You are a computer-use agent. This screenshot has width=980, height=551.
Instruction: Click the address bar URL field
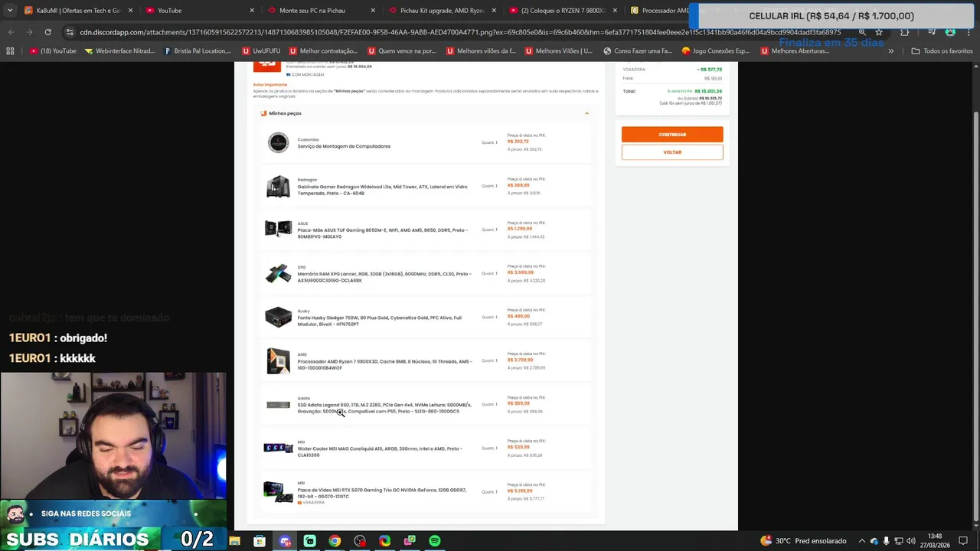(x=459, y=32)
